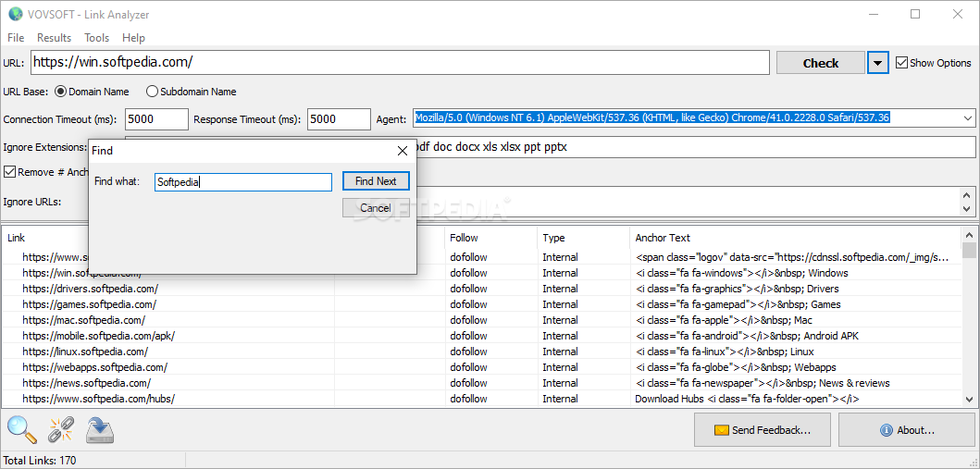
Task: Click the Follow column header
Action: coord(491,238)
